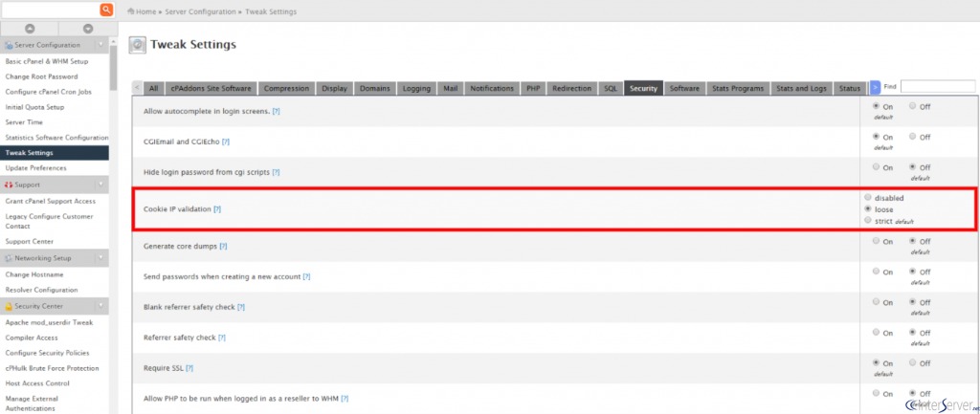
Task: Select disabled for Cookie IP validation
Action: (x=867, y=197)
